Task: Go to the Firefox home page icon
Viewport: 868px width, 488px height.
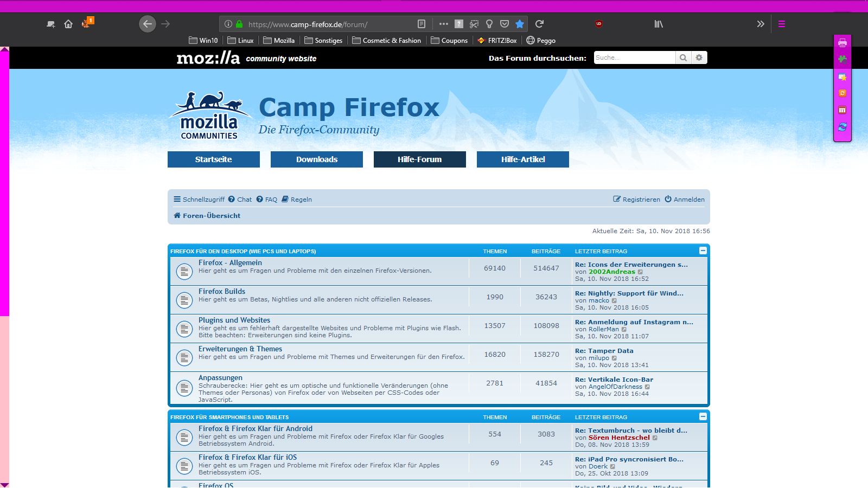Action: pyautogui.click(x=68, y=24)
